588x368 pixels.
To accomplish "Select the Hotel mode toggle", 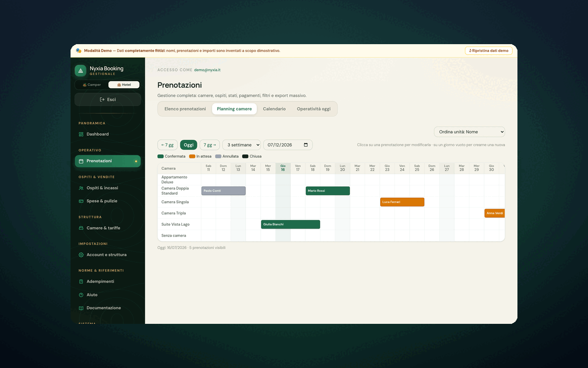I will coord(124,84).
